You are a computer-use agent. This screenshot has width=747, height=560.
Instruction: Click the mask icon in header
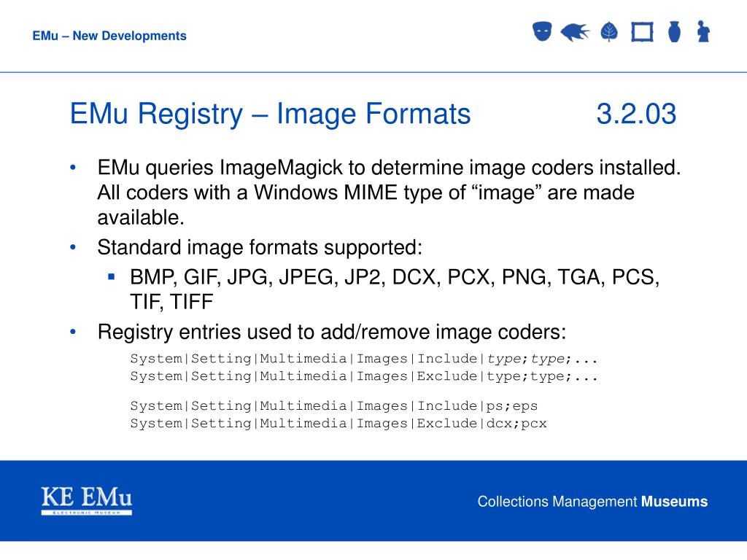(x=542, y=31)
